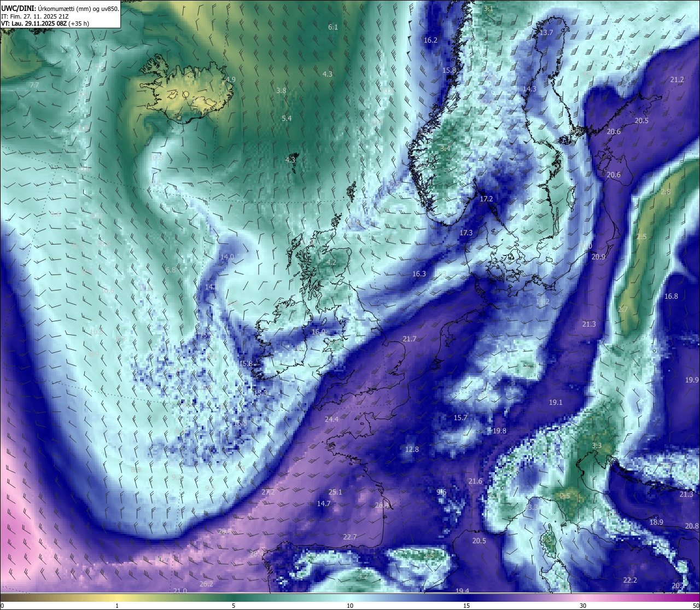The width and height of the screenshot is (700, 610).
Task: Click the '3.4' value over southern Norway
Action: [445, 148]
